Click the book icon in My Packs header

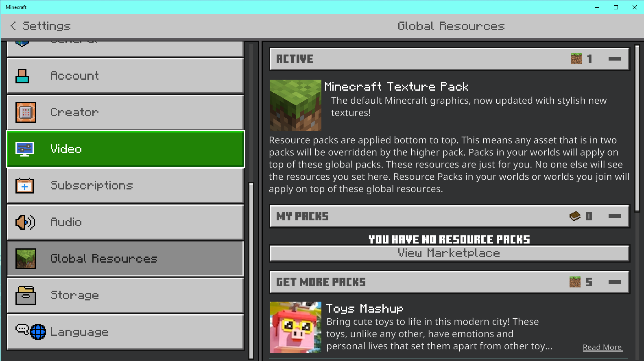[575, 216]
